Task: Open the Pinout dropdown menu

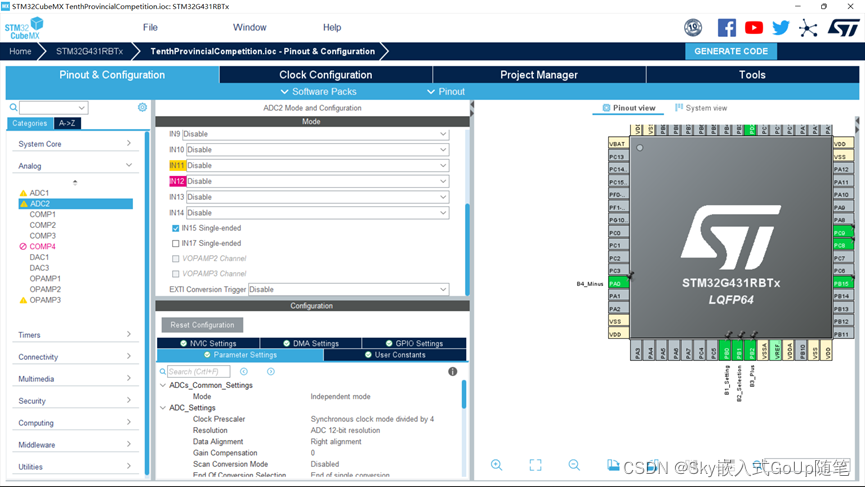Action: click(x=446, y=92)
